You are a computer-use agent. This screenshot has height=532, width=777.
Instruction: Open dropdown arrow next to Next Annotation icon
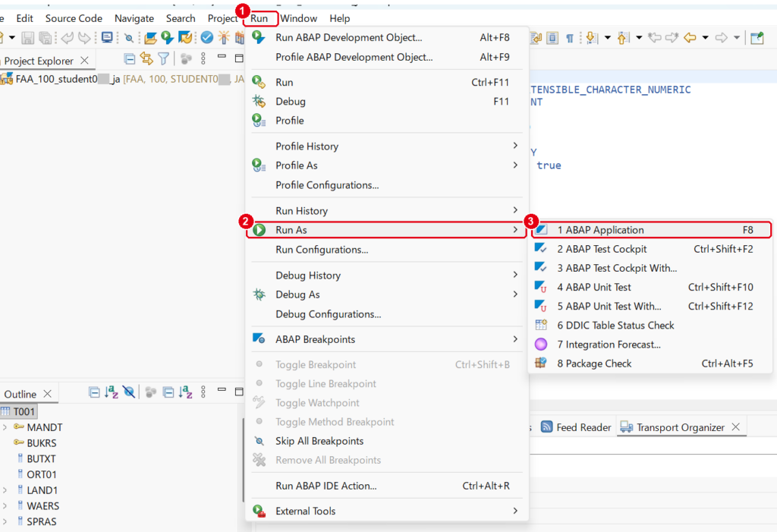pos(607,38)
